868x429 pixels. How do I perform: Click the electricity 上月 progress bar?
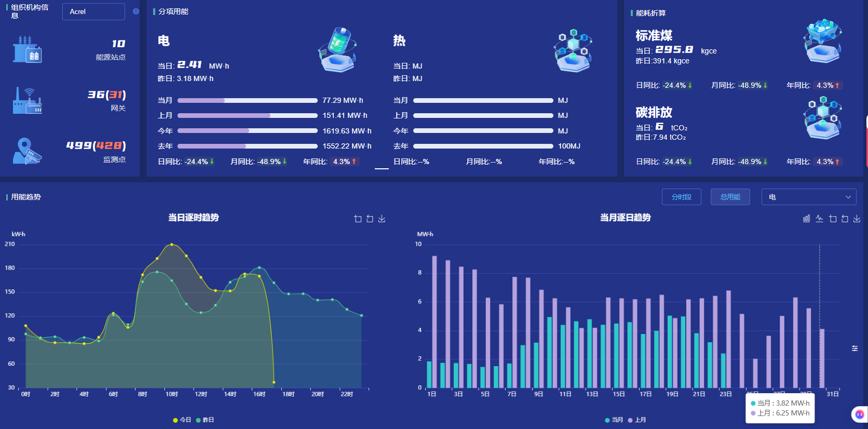248,115
